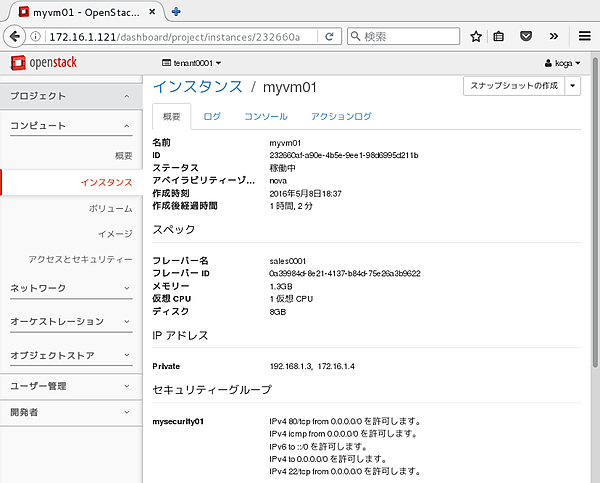Switch to the コンソール tab
The height and width of the screenshot is (483, 600).
(266, 117)
